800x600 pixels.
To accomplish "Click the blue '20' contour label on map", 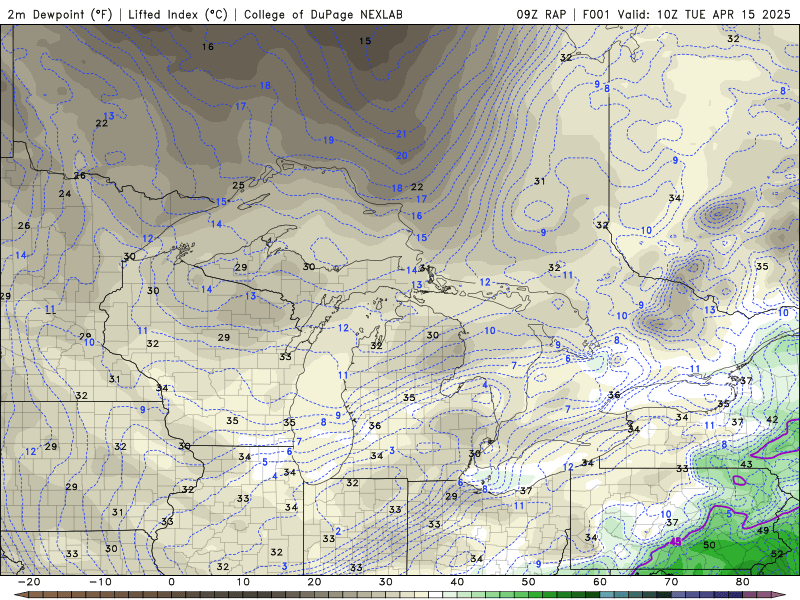I will pos(402,155).
